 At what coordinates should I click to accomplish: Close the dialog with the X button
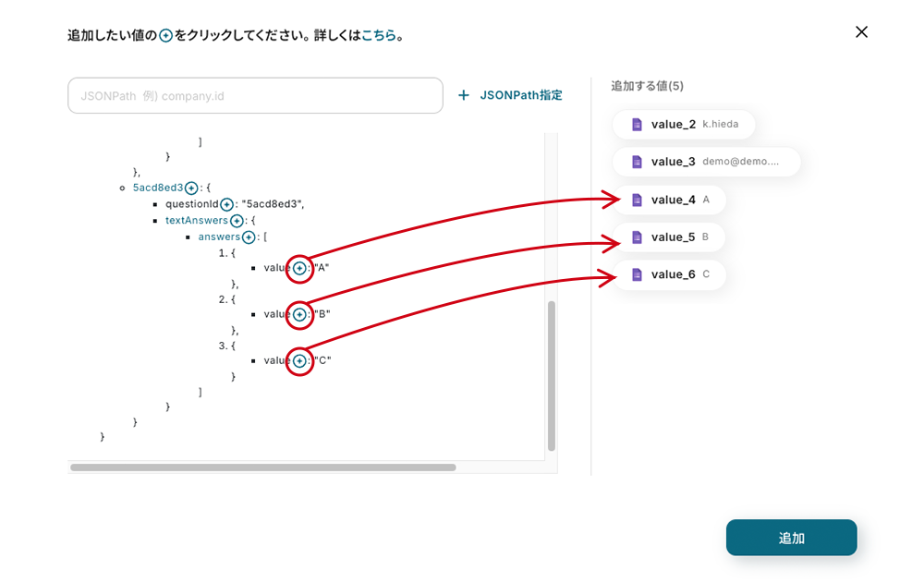[861, 31]
